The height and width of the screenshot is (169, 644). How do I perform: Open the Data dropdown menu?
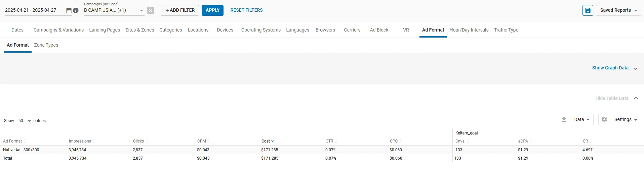pyautogui.click(x=581, y=119)
